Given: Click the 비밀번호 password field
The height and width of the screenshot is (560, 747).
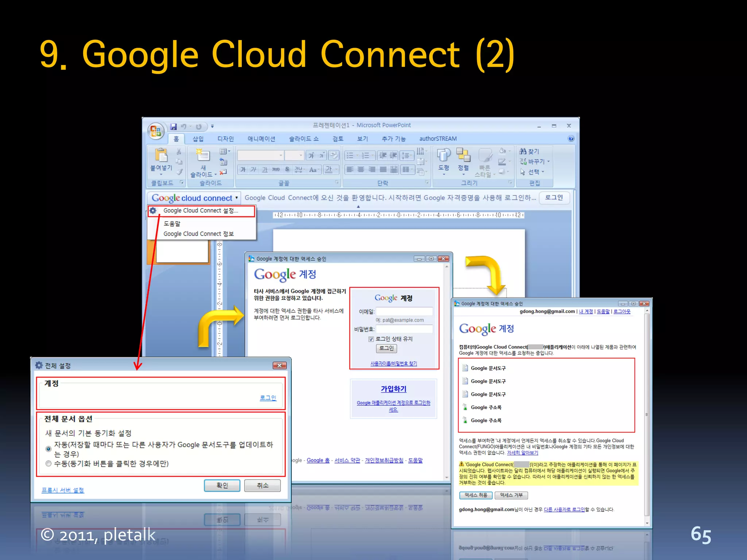Looking at the screenshot, I should [405, 329].
